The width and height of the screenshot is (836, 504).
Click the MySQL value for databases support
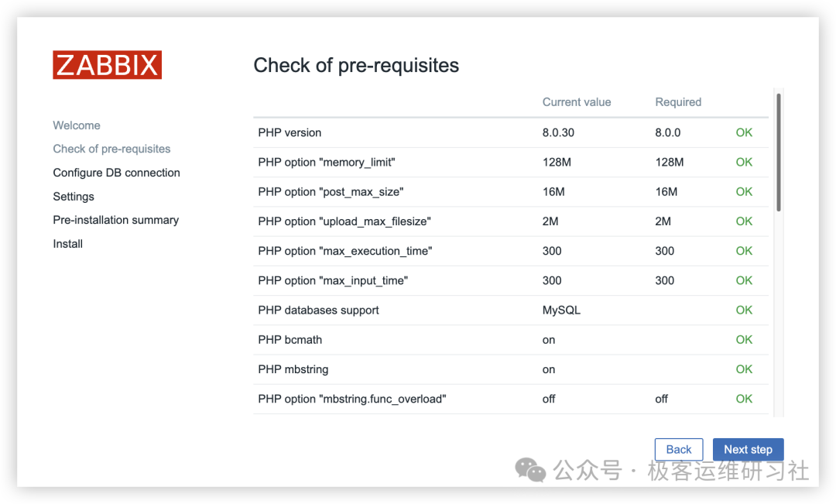(561, 310)
